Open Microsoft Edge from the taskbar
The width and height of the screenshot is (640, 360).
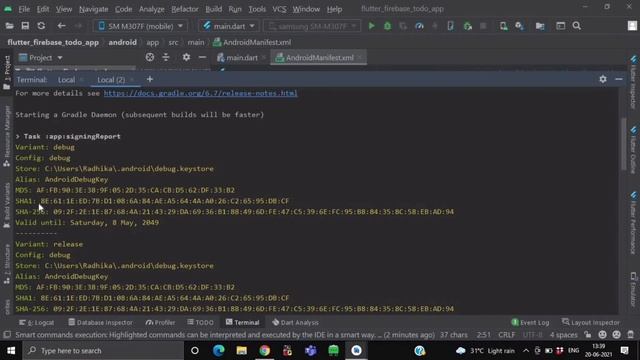218,351
